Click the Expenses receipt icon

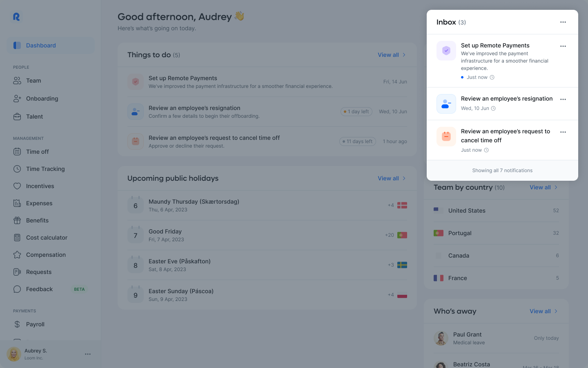click(x=17, y=203)
